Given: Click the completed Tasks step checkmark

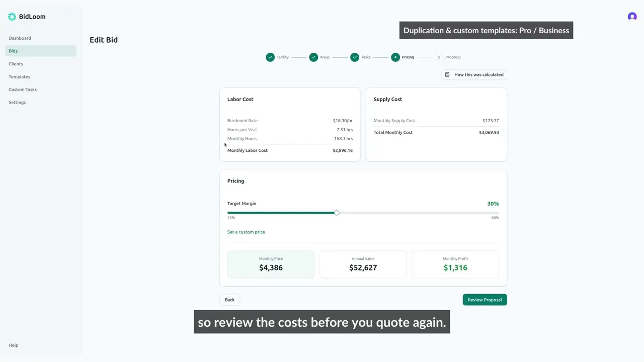Looking at the screenshot, I should [x=355, y=57].
